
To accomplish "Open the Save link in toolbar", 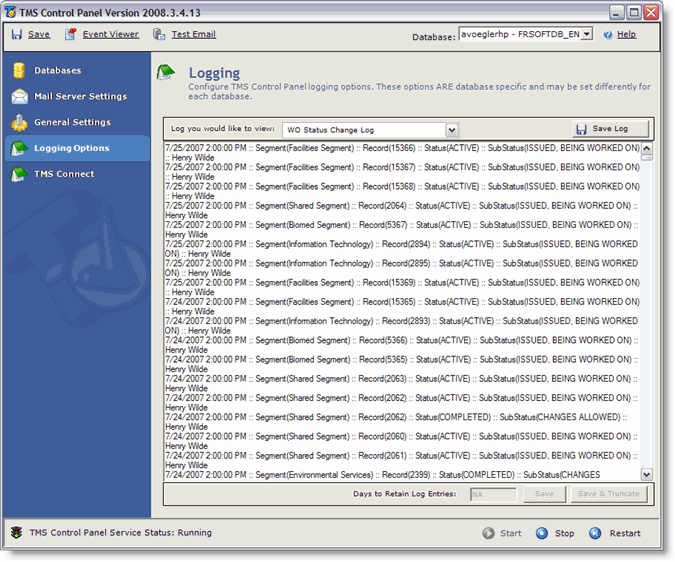I will (39, 34).
